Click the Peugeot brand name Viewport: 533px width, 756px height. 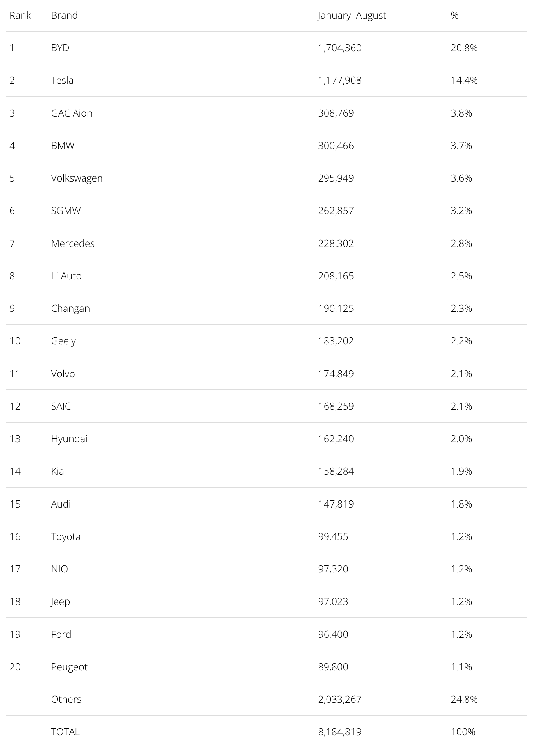pyautogui.click(x=70, y=667)
